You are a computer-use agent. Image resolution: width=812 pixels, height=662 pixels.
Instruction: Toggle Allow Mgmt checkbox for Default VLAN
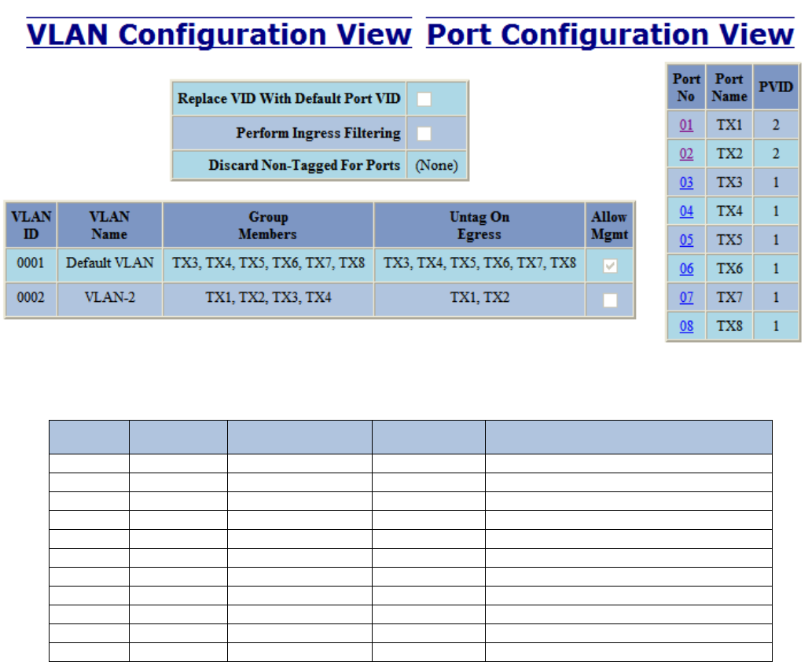[610, 266]
